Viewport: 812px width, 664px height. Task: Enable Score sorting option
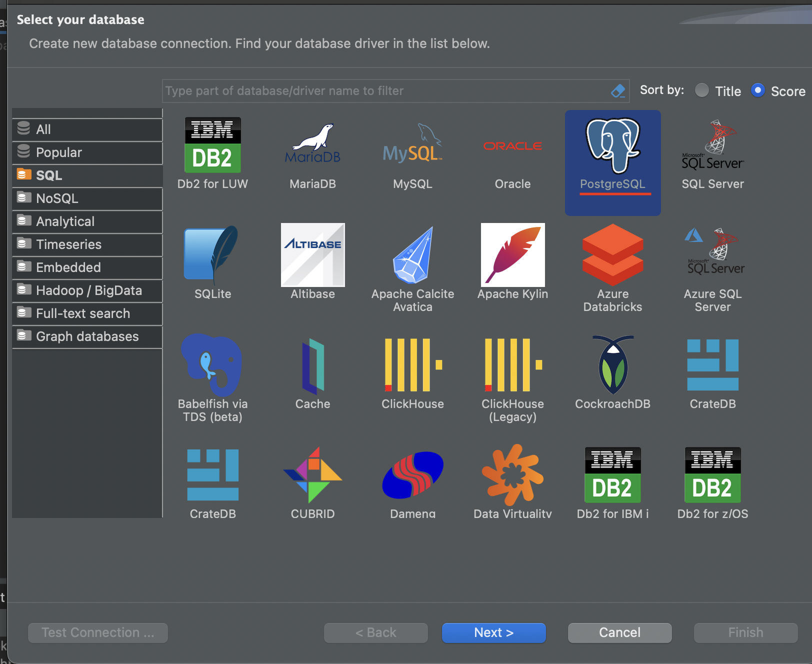click(x=758, y=90)
